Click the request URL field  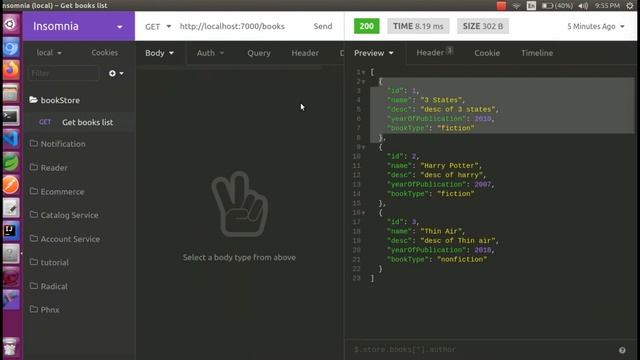point(232,27)
